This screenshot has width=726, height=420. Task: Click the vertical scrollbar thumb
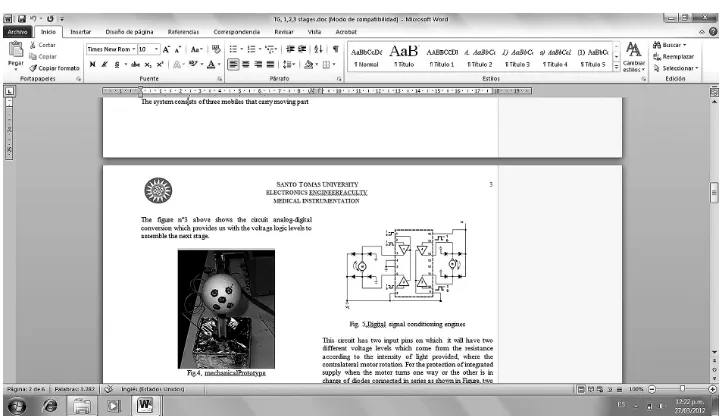713,193
